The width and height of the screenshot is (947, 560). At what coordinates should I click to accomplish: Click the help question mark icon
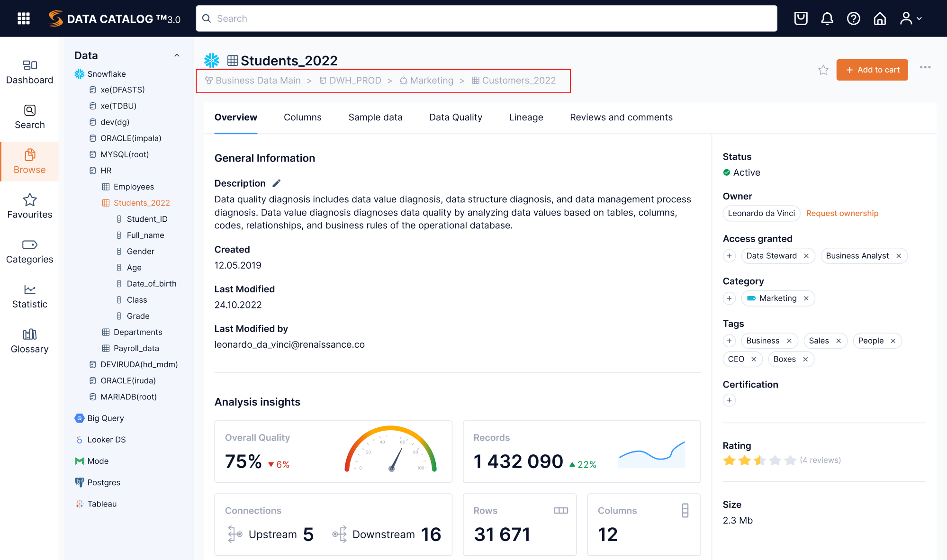(853, 18)
